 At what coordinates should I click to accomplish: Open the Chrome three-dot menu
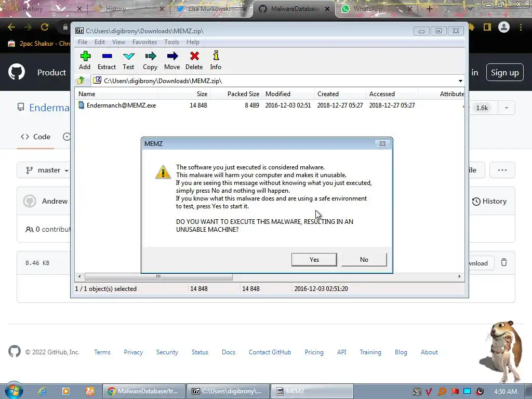(521, 27)
